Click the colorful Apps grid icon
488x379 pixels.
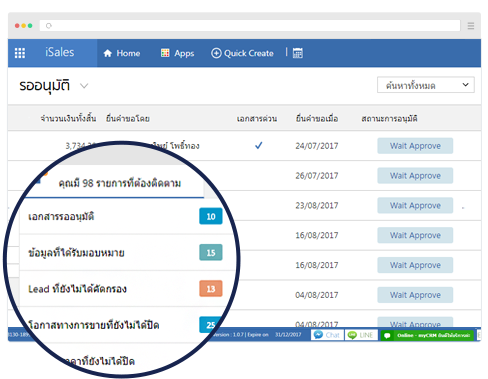[165, 53]
